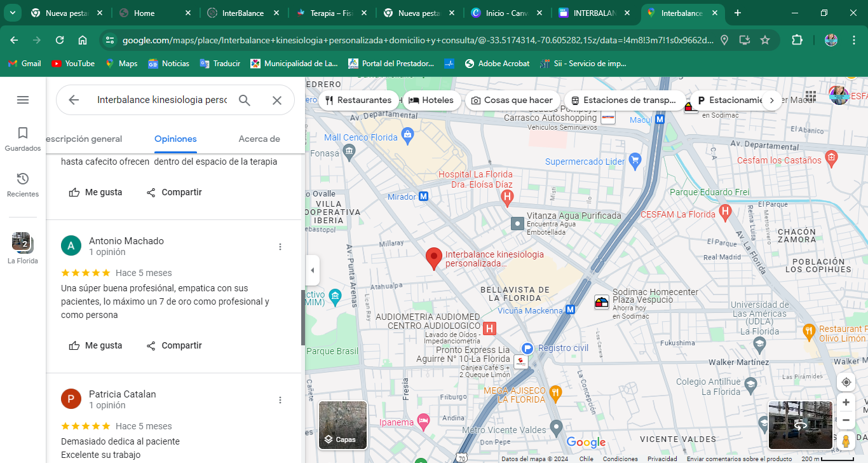Clear the search with the X icon

[277, 100]
